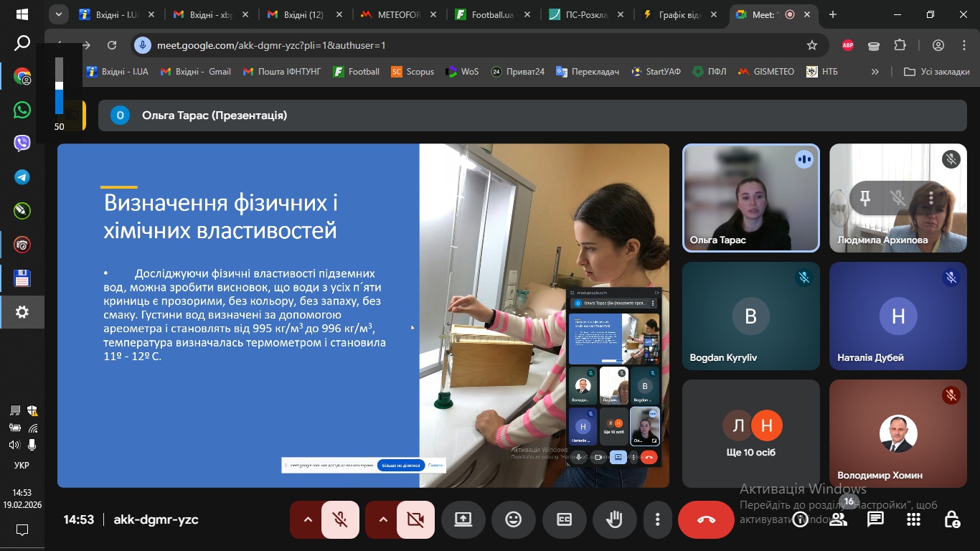Turn on closed captions
This screenshot has height=551, width=980.
564,519
